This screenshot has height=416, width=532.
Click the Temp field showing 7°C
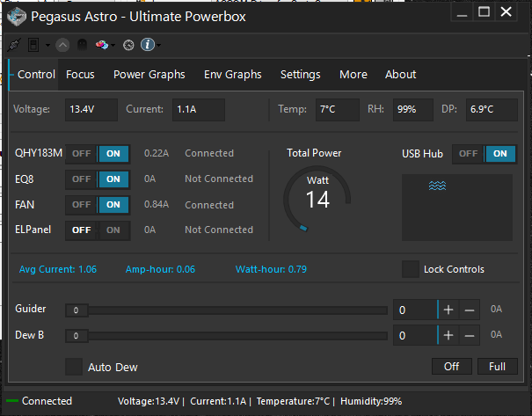(338, 110)
